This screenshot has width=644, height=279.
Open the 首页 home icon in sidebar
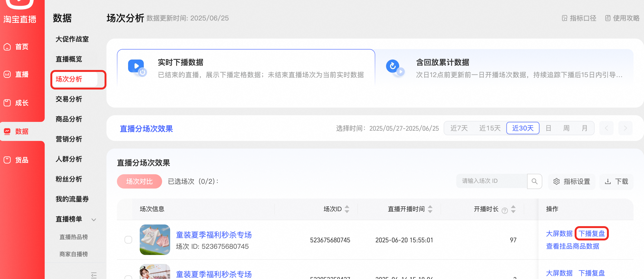[x=7, y=47]
